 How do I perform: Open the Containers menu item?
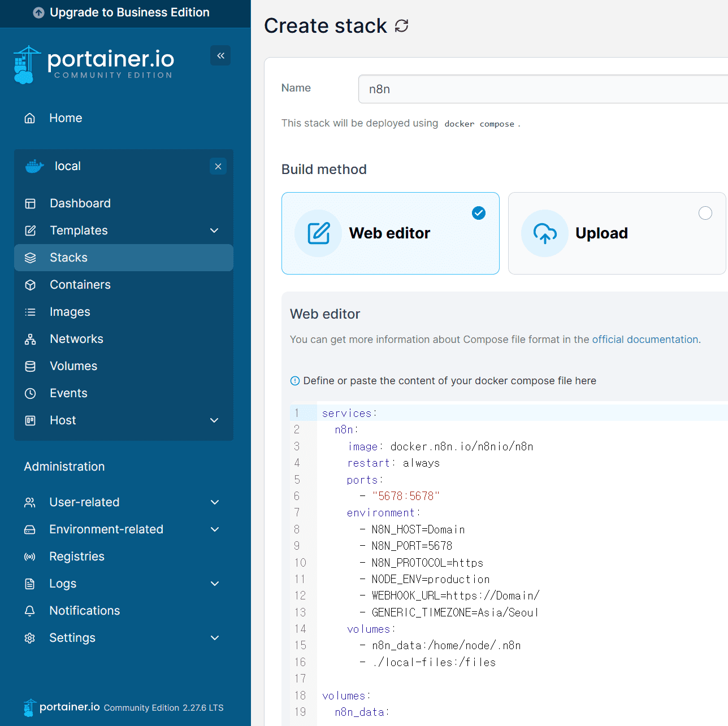coord(123,285)
